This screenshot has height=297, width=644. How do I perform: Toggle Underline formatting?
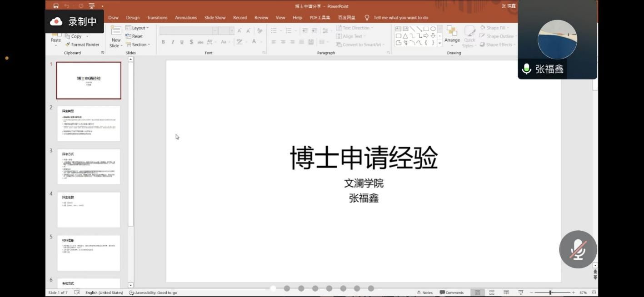pos(182,42)
